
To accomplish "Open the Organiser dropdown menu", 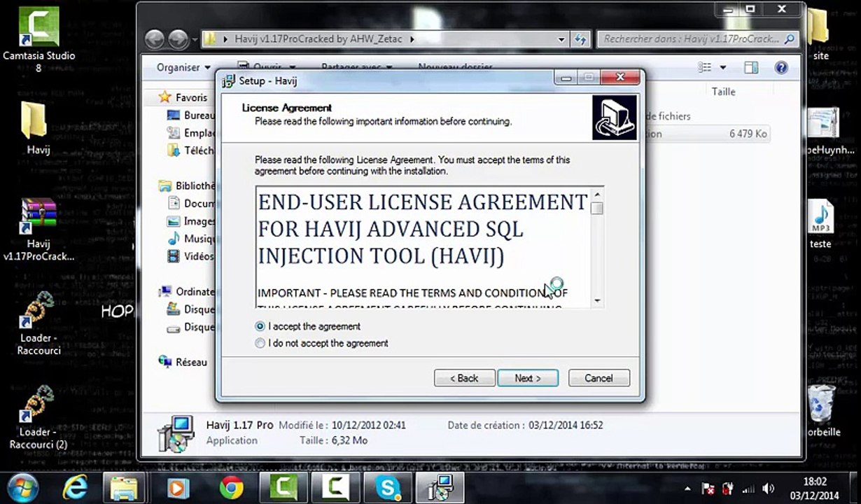I will pos(183,67).
